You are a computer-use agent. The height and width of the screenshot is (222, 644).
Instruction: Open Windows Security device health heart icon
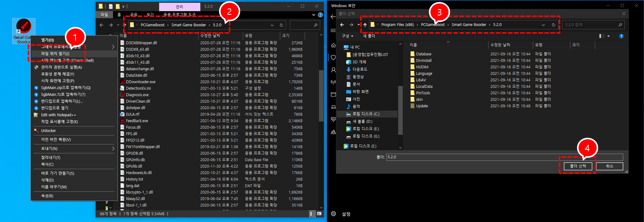coord(333,119)
